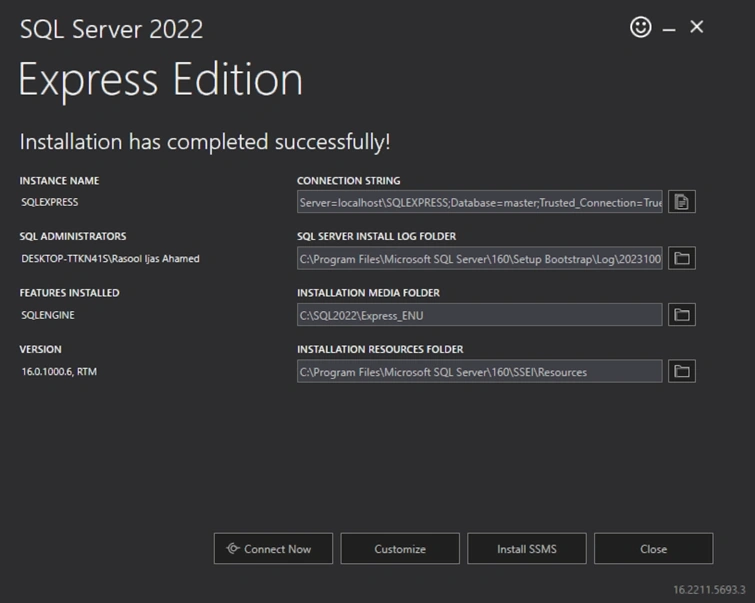Click the Connect Now button
The width and height of the screenshot is (755, 603).
click(x=273, y=549)
